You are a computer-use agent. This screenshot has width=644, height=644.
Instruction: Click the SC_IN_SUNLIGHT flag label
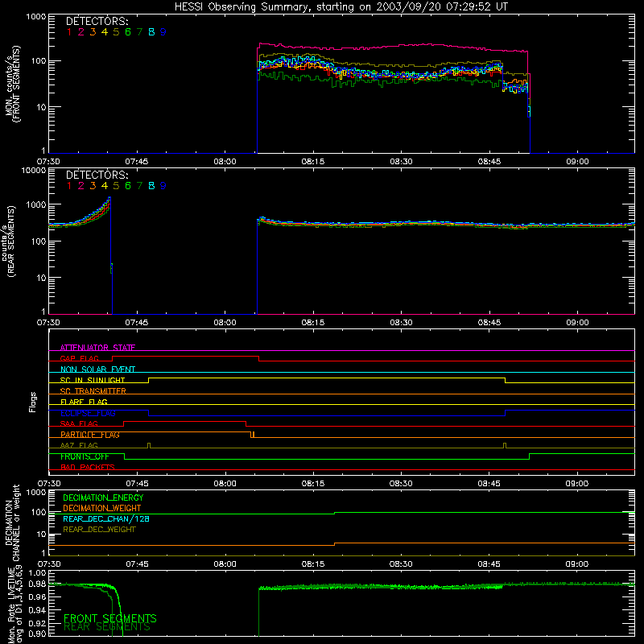point(93,380)
